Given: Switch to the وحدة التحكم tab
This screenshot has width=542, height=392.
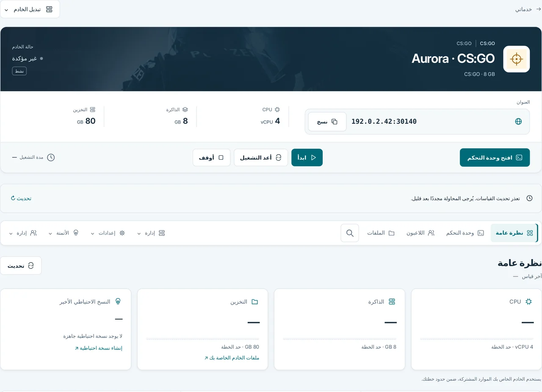Looking at the screenshot, I should tap(465, 233).
